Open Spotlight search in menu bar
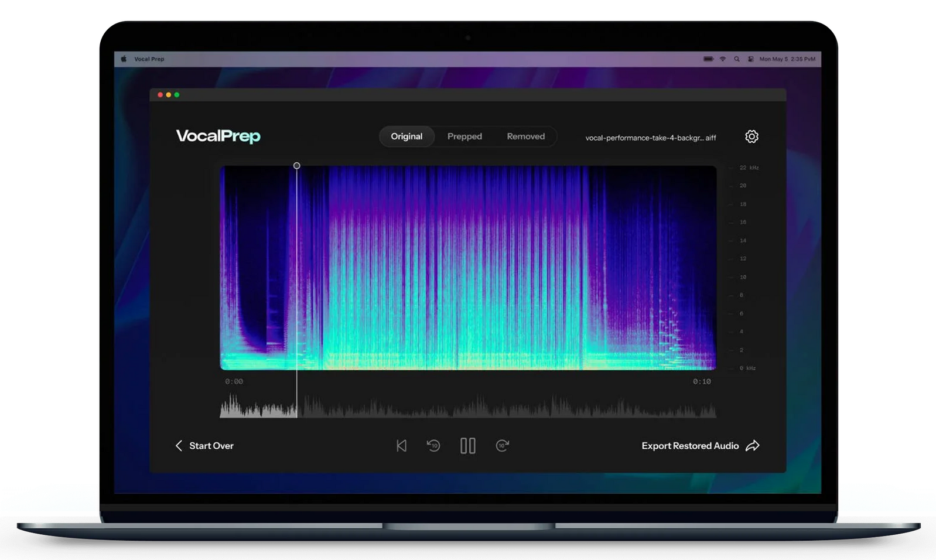Screen dimensions: 936x560 point(737,59)
